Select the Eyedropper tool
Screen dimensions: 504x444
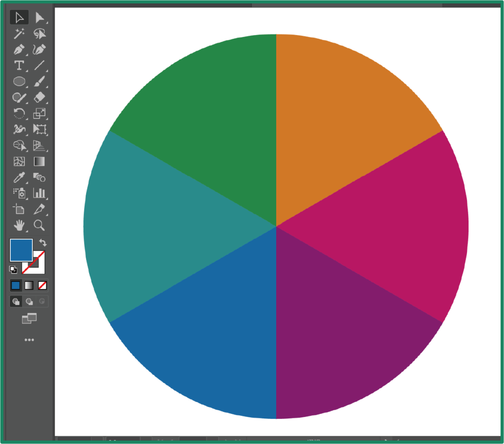tap(19, 177)
